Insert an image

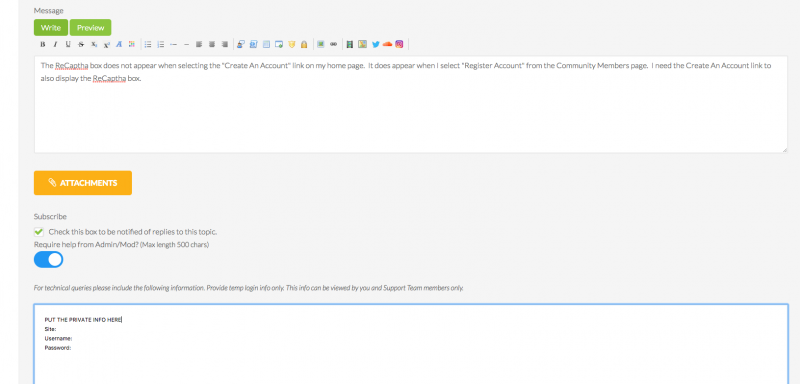click(x=320, y=44)
